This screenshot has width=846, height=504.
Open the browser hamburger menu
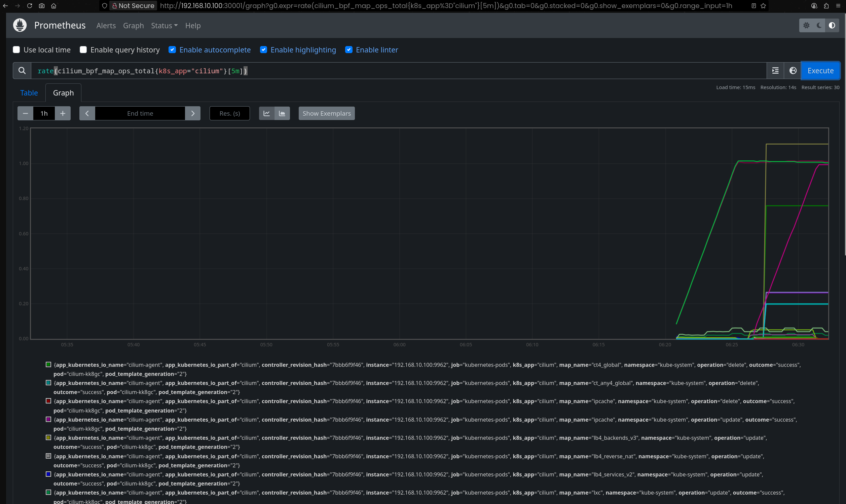coord(838,6)
